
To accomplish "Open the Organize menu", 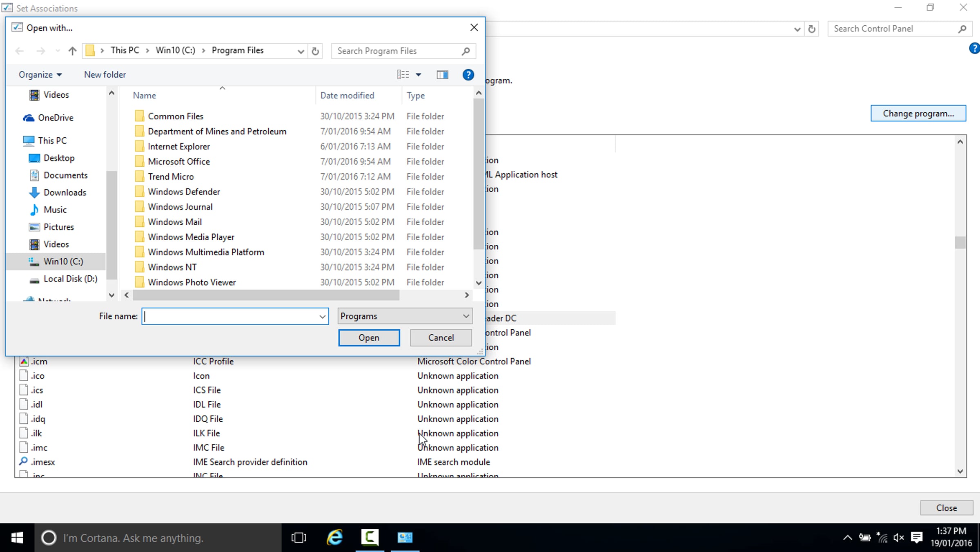I will coord(40,75).
